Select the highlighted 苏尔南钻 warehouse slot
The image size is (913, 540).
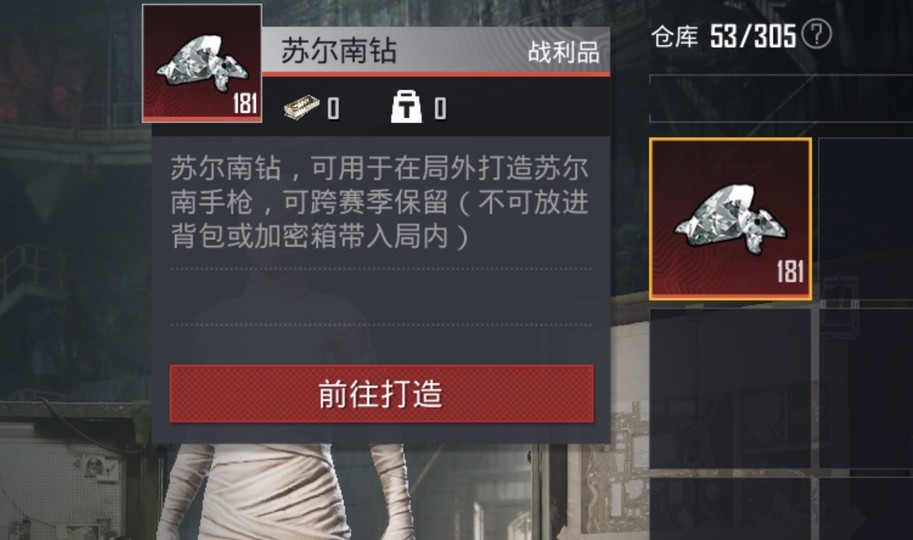(x=730, y=219)
